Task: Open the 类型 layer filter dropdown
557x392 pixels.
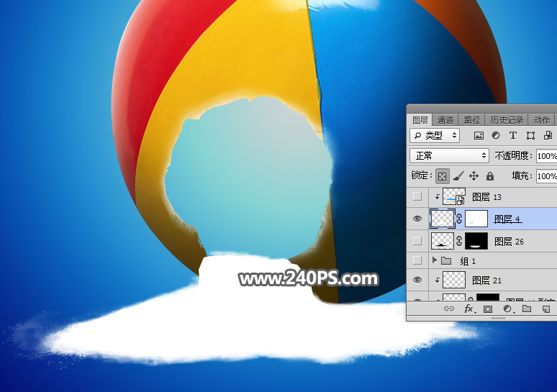Action: [435, 135]
